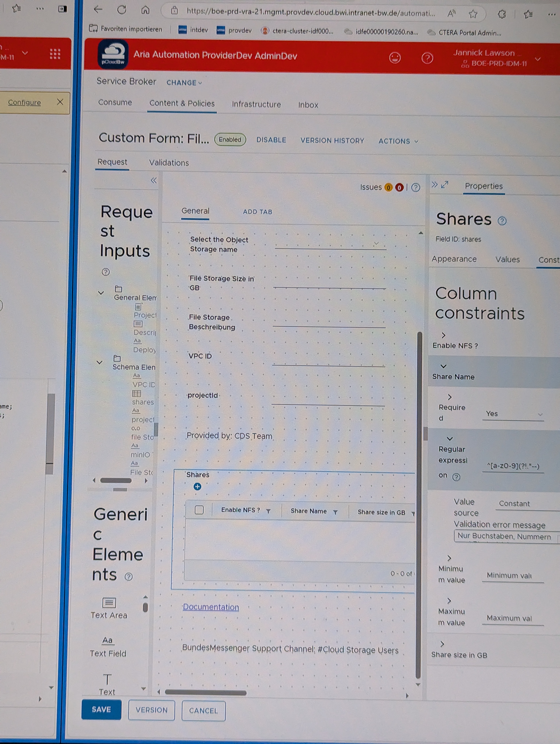Click the blue plus icon under Shares
Image resolution: width=560 pixels, height=744 pixels.
197,486
